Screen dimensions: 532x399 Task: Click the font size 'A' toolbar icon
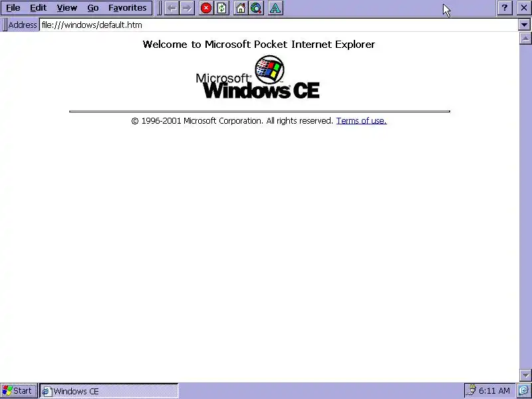[275, 8]
